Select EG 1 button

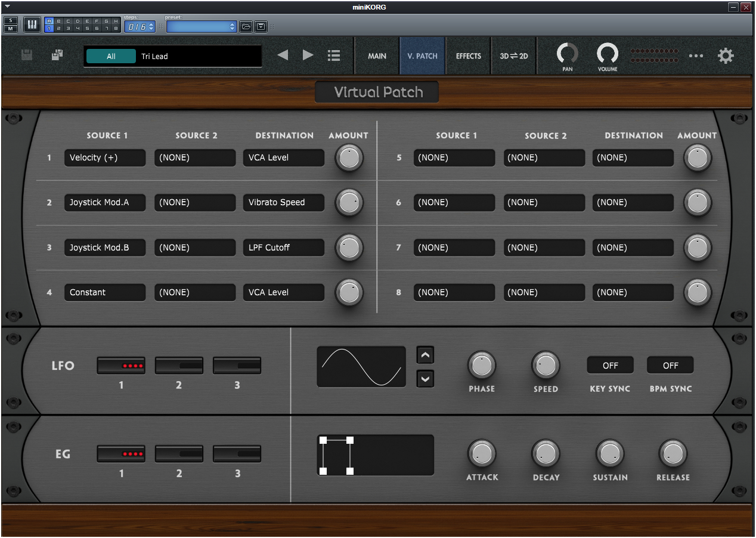[x=121, y=454]
